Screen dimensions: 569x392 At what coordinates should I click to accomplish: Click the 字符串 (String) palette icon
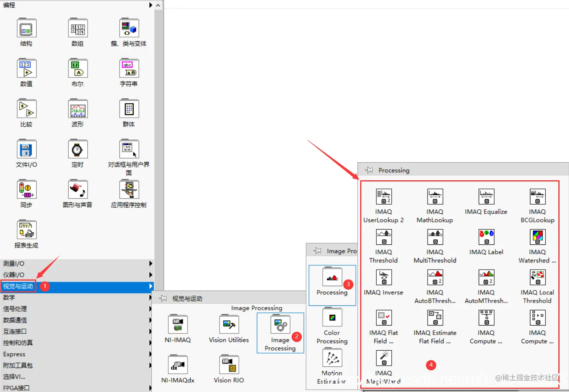129,68
